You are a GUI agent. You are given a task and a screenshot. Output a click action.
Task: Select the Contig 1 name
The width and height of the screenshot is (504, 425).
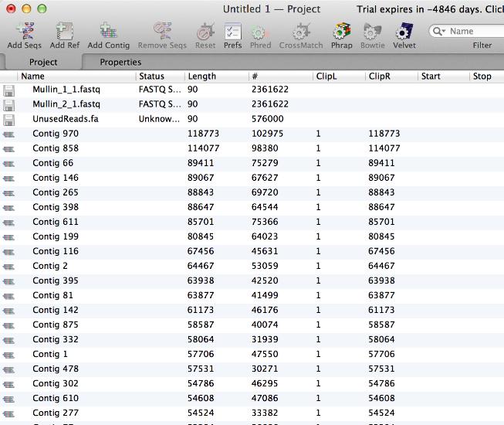point(50,354)
